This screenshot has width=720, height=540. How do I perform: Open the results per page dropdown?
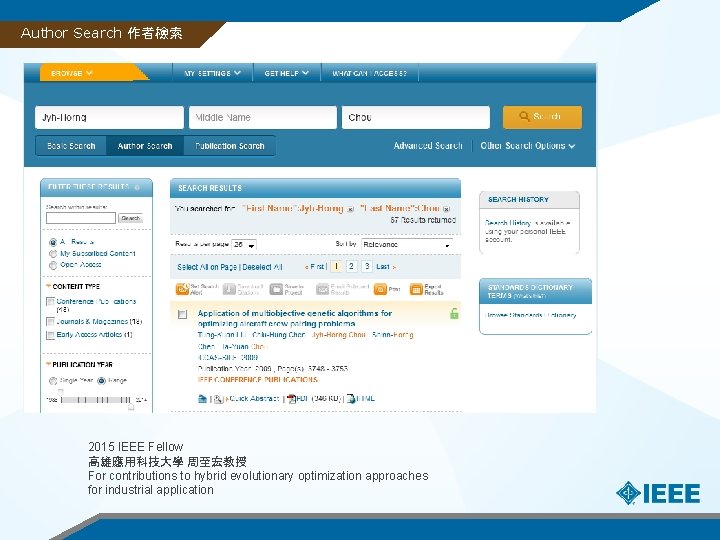[244, 245]
